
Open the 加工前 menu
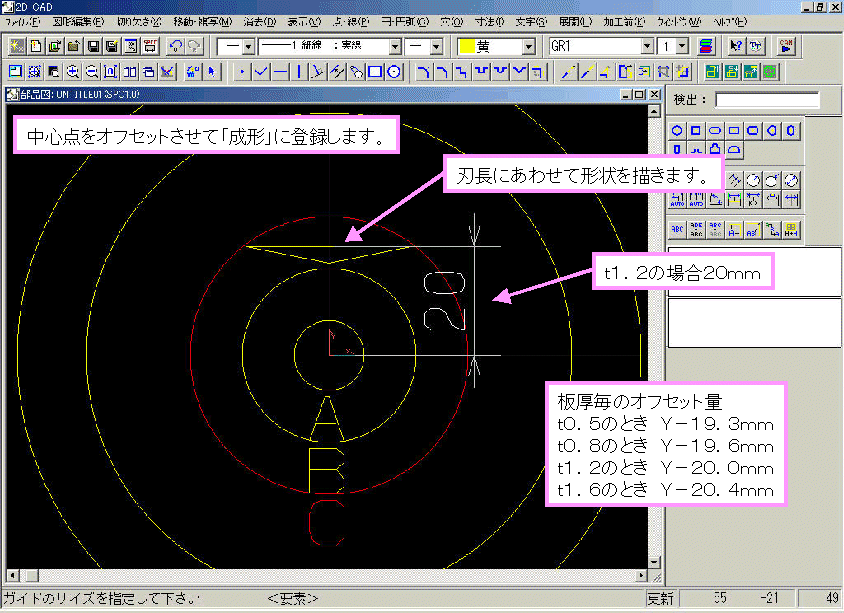click(x=624, y=22)
